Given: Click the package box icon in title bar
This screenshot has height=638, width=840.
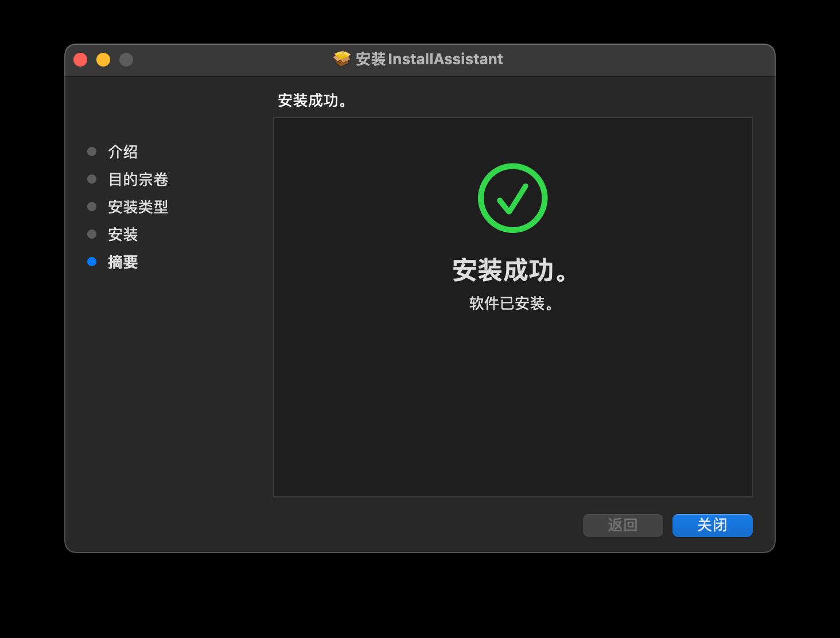Looking at the screenshot, I should 342,59.
